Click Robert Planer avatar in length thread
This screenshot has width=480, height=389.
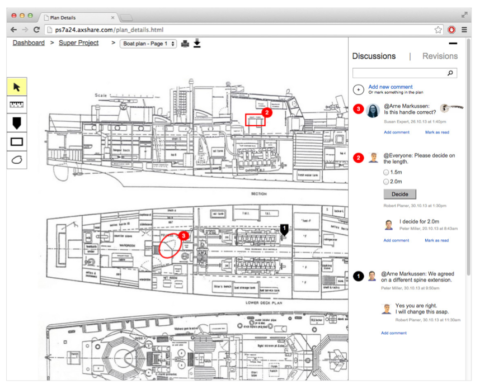coord(373,158)
